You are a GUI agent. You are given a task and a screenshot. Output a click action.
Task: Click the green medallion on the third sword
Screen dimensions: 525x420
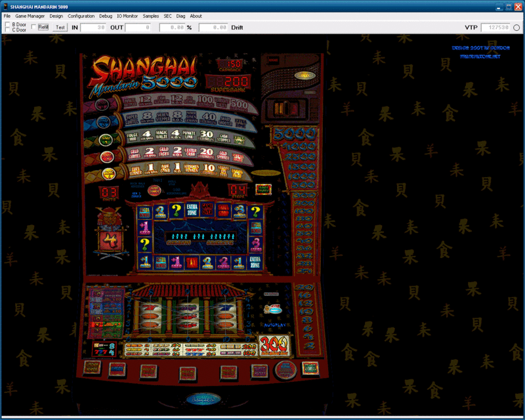pos(106,139)
